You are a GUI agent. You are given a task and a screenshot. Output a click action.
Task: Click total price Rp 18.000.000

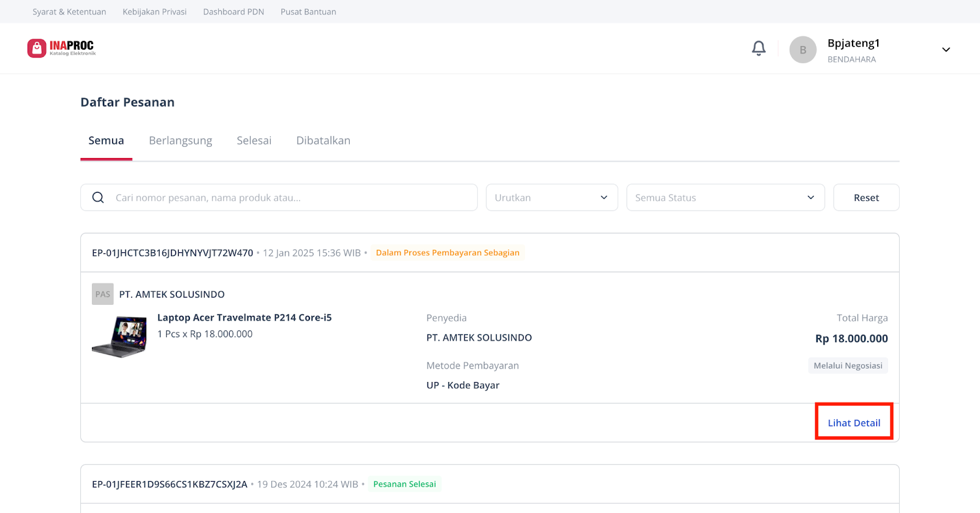pos(851,339)
